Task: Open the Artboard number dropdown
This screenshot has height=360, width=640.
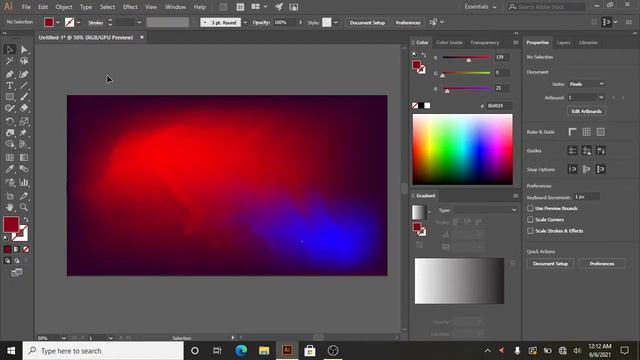Action: [586, 98]
